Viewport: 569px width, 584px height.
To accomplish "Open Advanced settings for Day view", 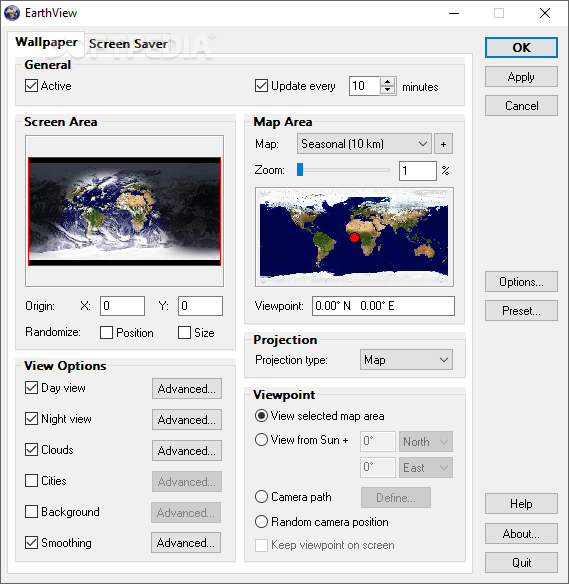I will [187, 389].
